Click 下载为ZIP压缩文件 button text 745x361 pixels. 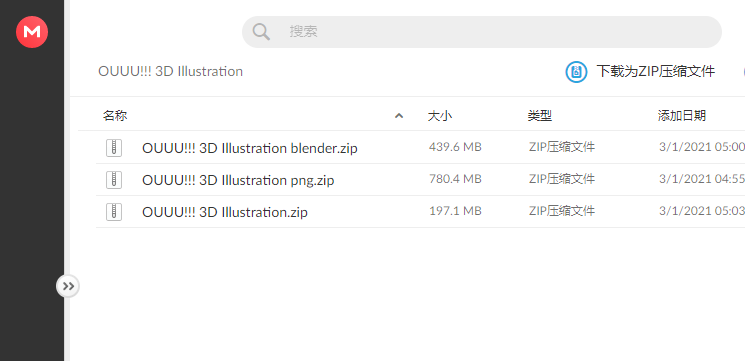[x=656, y=72]
